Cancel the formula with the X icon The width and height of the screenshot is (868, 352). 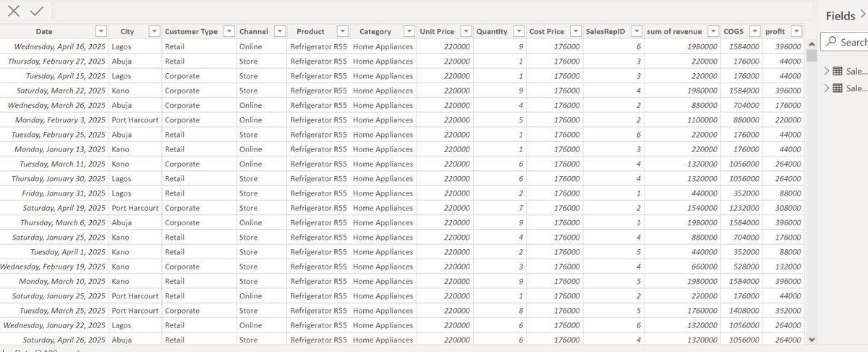(14, 12)
